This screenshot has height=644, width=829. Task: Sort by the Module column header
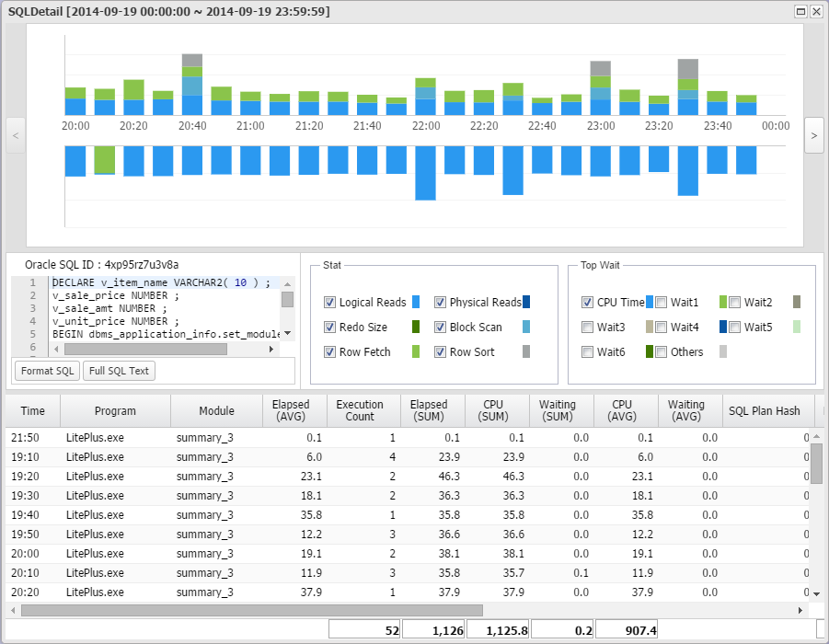point(217,411)
